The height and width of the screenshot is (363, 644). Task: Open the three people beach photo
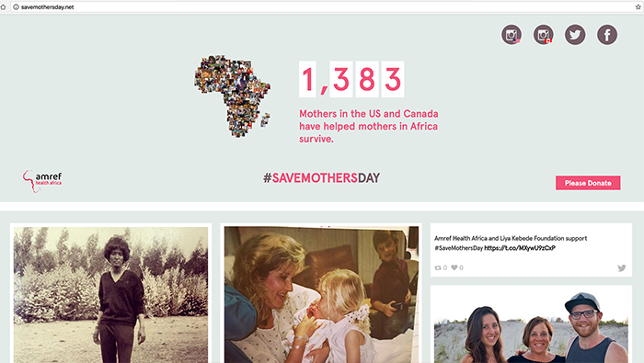pos(531,326)
